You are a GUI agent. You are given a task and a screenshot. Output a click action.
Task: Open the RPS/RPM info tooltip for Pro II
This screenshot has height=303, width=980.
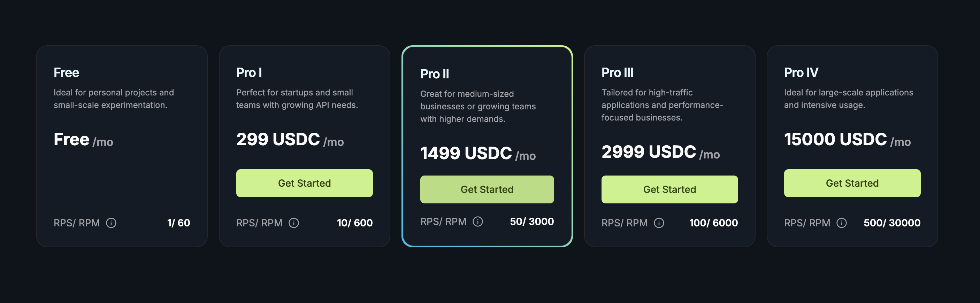click(x=478, y=221)
